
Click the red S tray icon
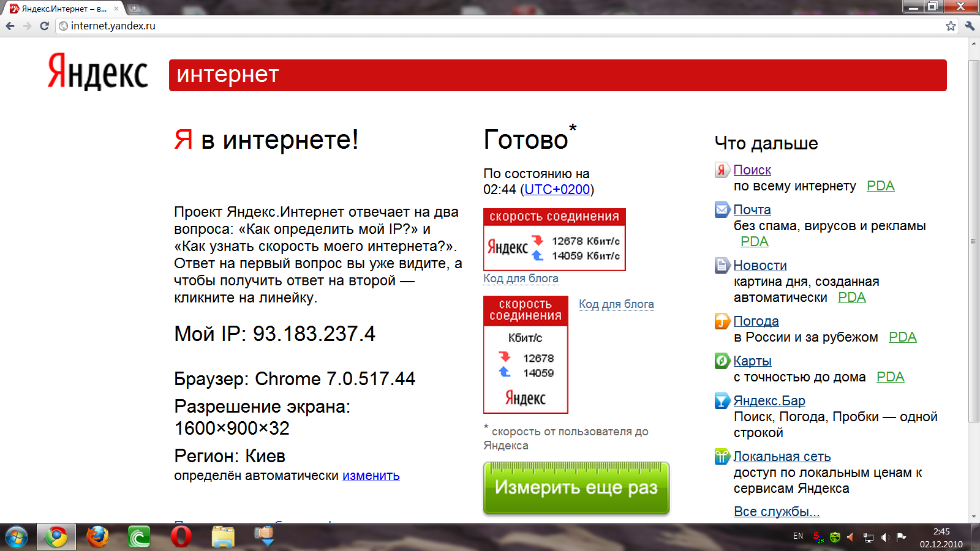click(818, 538)
